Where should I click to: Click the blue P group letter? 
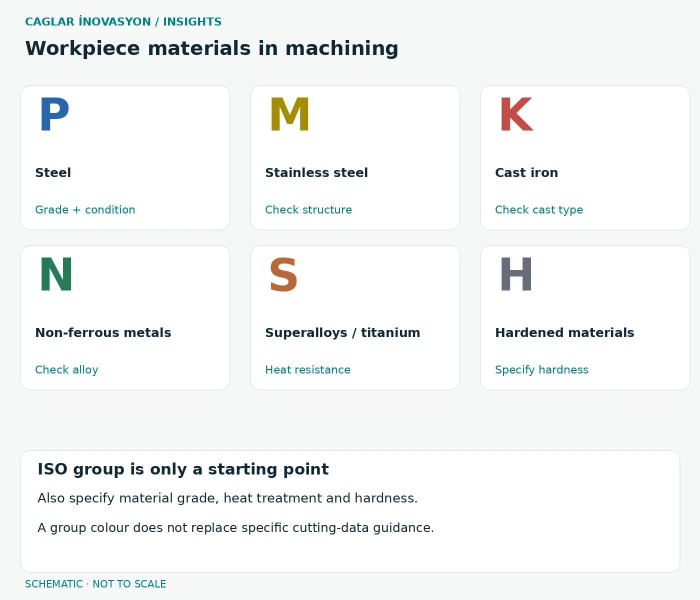tap(54, 115)
